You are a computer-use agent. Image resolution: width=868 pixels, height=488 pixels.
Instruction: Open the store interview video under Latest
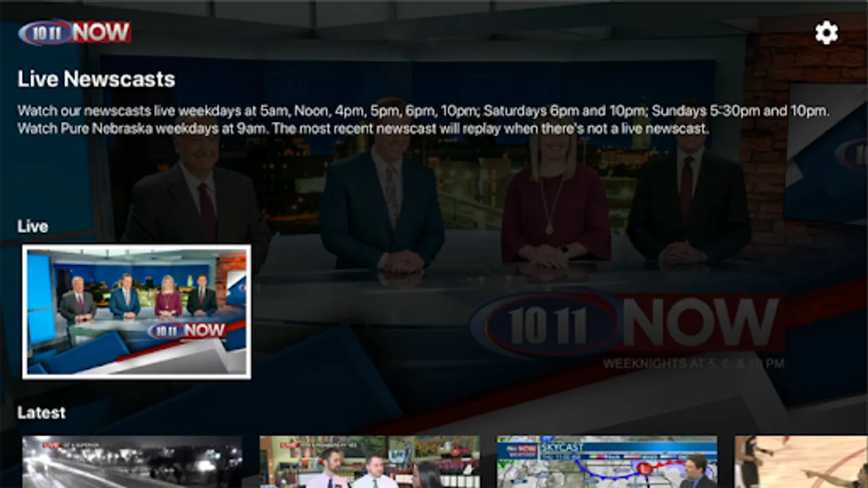370,462
